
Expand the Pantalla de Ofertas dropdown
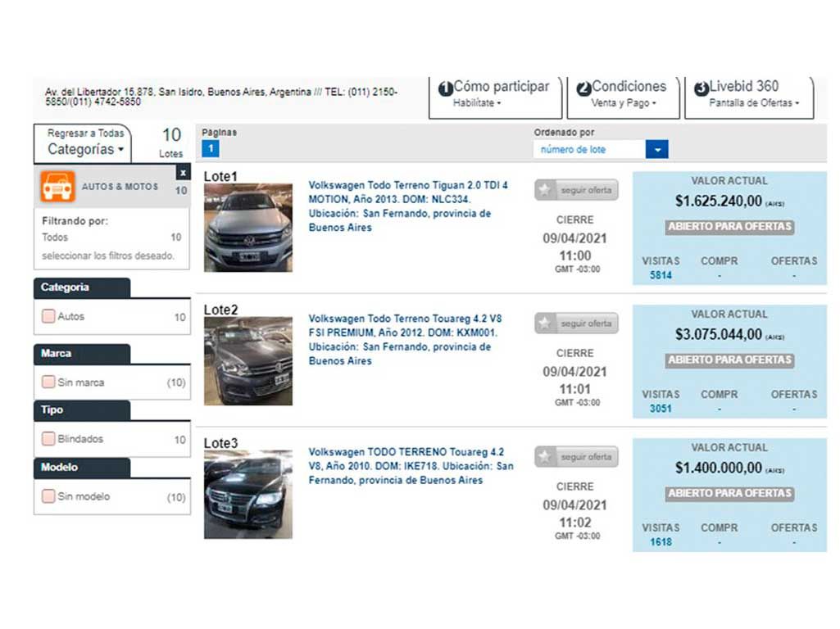point(754,102)
